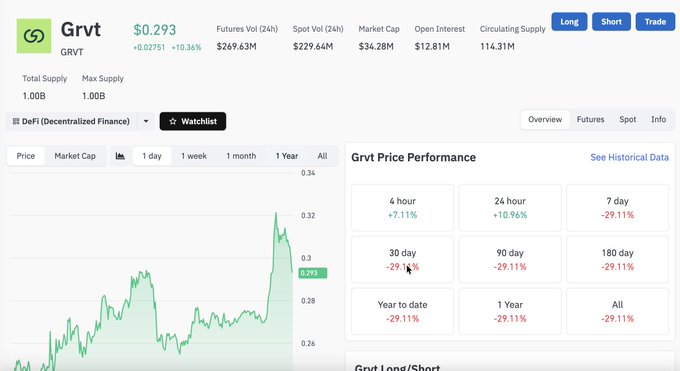Click Spot Vol (24h) value $229.64M
Image resolution: width=680 pixels, height=371 pixels.
click(313, 46)
